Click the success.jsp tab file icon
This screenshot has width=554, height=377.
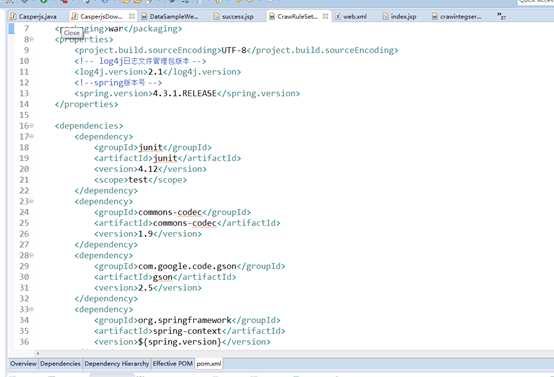[217, 16]
